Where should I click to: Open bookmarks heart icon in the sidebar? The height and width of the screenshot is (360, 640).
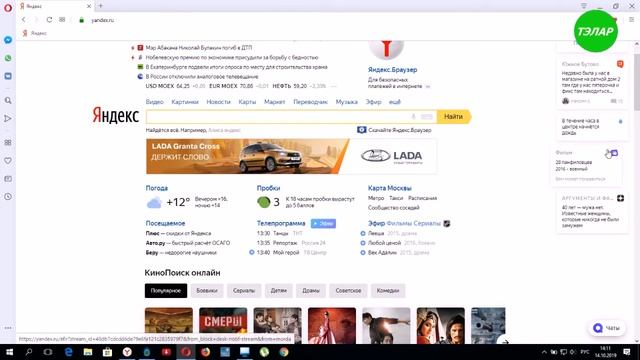pyautogui.click(x=8, y=161)
